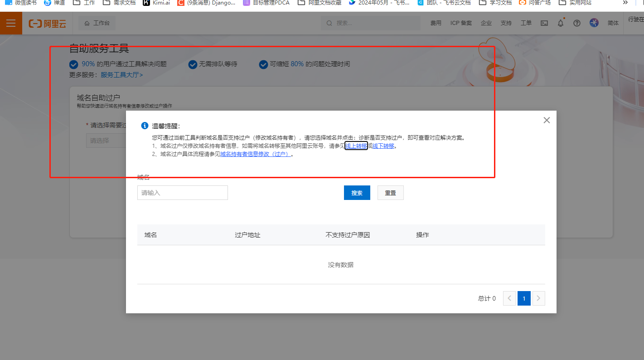644x360 pixels.
Task: Open the 阿里文档收藏 bookmark folder
Action: pyautogui.click(x=320, y=3)
